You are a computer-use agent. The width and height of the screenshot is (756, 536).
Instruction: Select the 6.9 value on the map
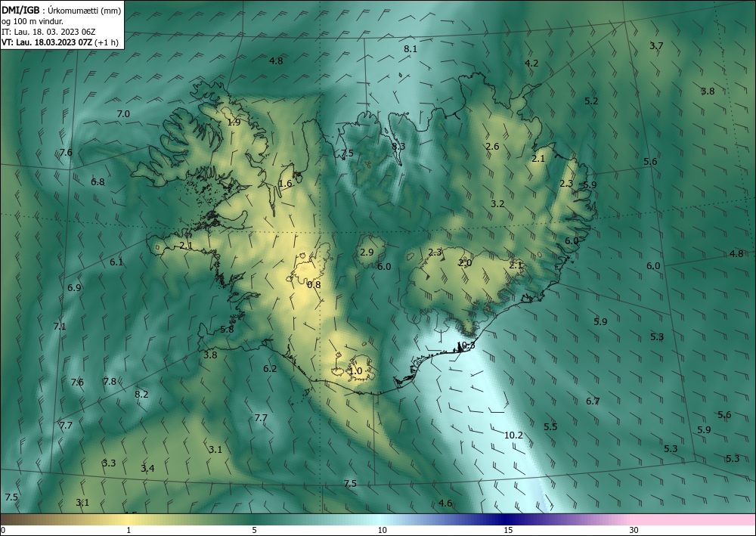pos(74,287)
